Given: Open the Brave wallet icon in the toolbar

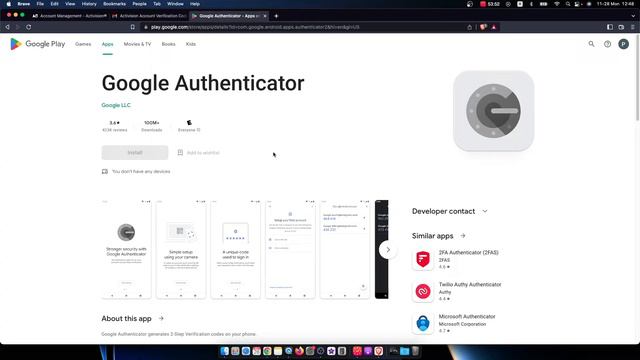Looking at the screenshot, I should coord(621,27).
